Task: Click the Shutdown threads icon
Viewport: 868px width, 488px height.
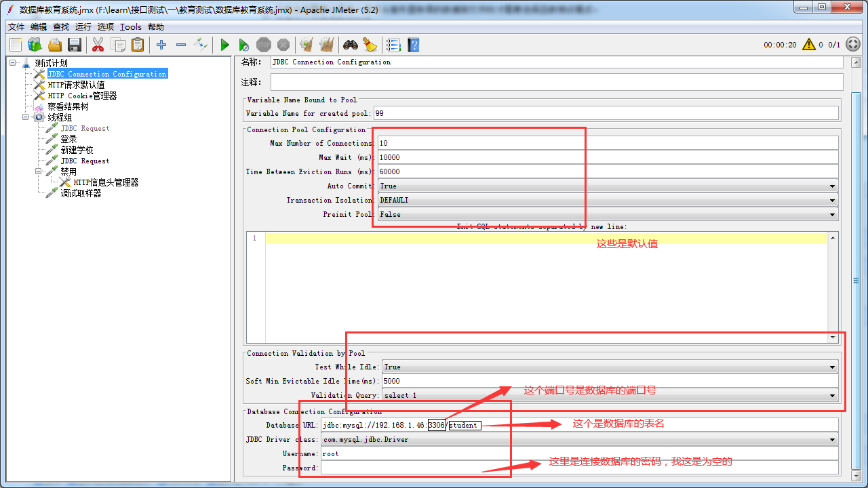Action: 283,45
